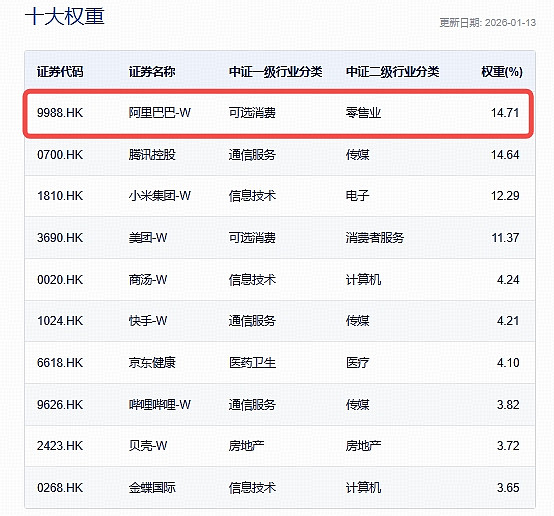Select code 0700.HK
Image resolution: width=554 pixels, height=516 pixels.
click(60, 155)
